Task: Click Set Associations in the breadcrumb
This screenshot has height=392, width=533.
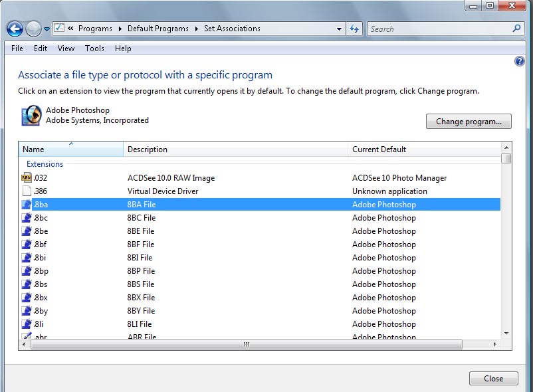Action: pyautogui.click(x=232, y=29)
